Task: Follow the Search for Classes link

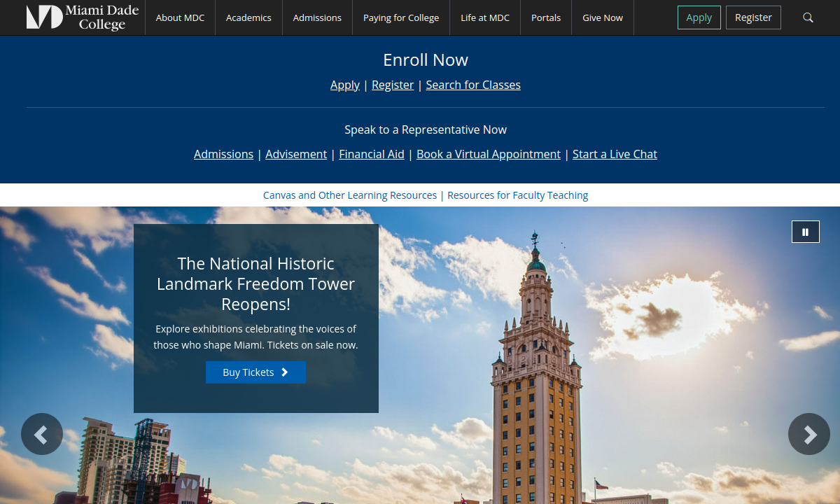Action: click(x=473, y=85)
